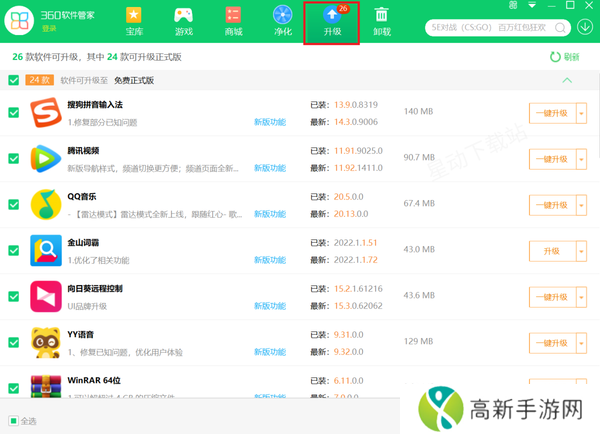Viewport: 600px width, 434px height.
Task: Click the refresh 刷新 icon
Action: 555,57
